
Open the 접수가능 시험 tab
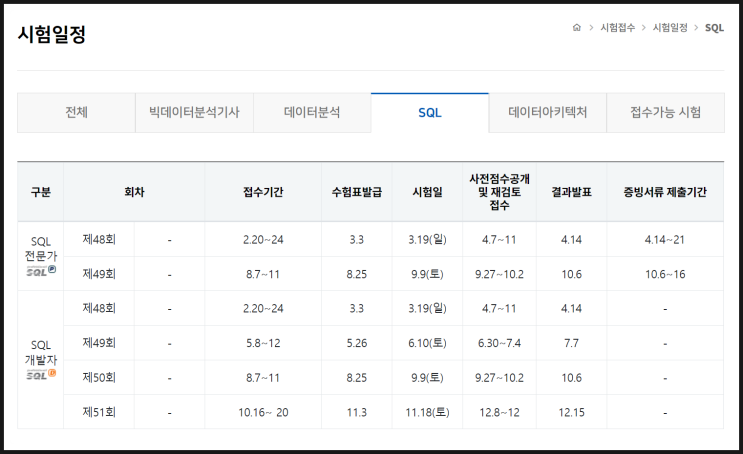click(x=665, y=113)
